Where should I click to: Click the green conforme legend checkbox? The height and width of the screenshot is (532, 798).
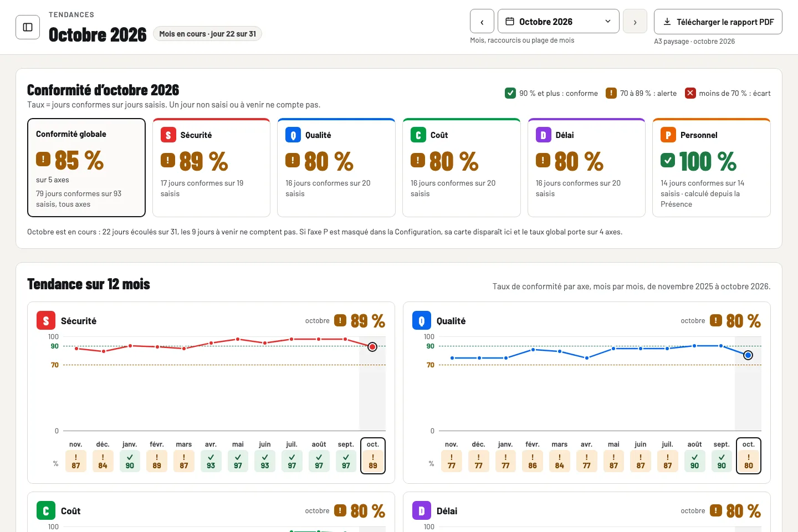510,93
